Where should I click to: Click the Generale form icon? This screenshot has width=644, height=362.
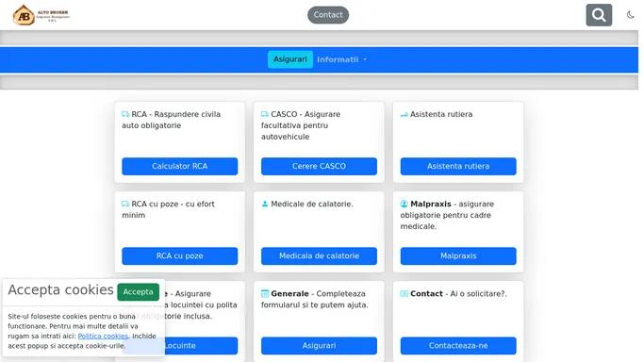pyautogui.click(x=265, y=293)
